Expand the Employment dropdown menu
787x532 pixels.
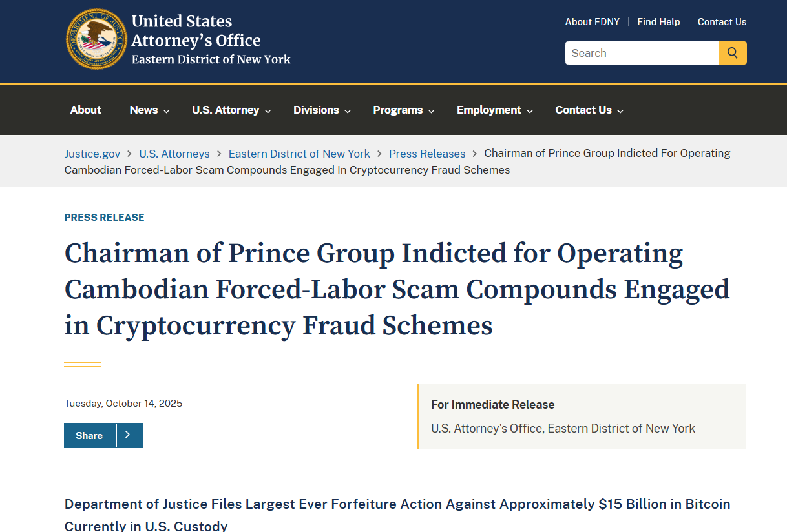click(494, 110)
